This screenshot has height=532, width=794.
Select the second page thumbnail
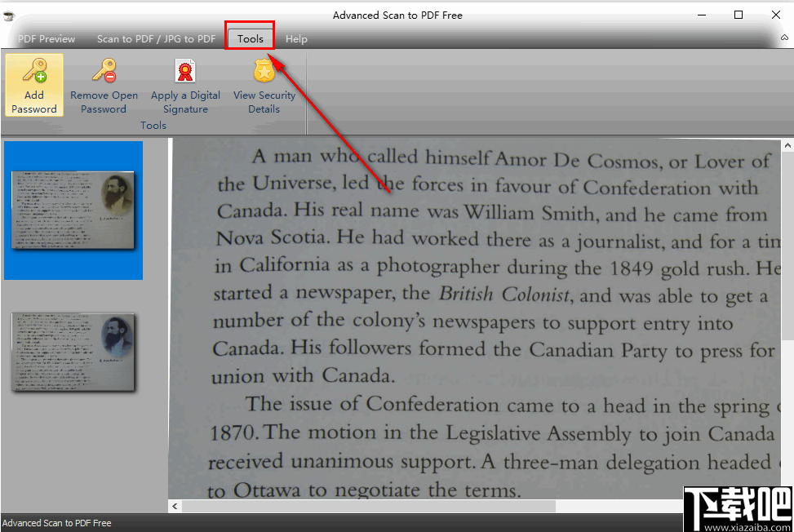pos(73,352)
